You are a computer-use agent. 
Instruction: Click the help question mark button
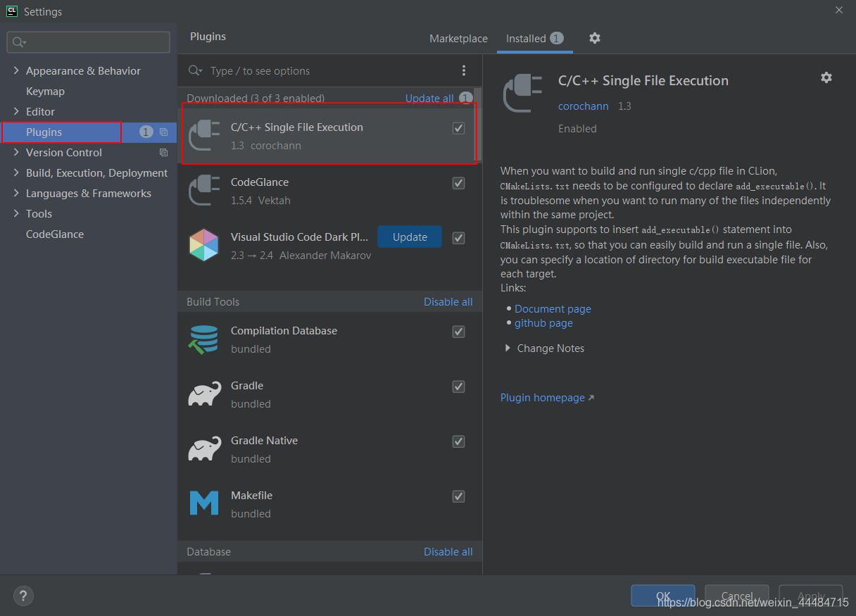click(23, 596)
